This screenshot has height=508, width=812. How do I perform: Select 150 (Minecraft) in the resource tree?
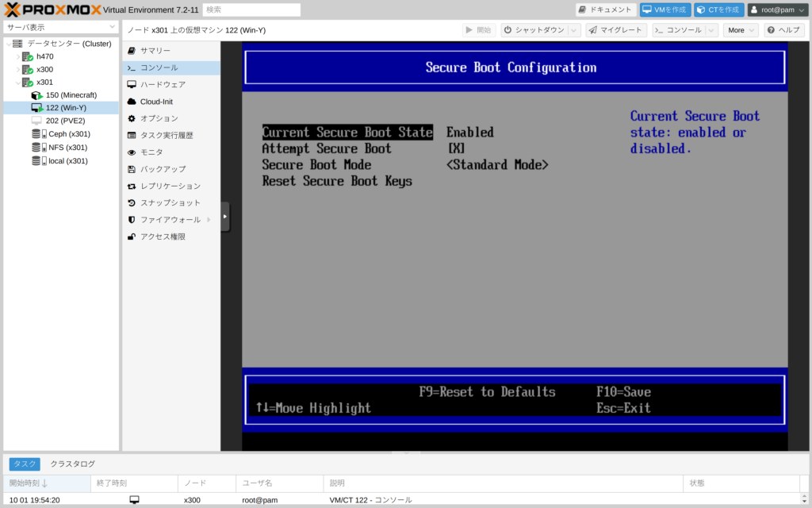pyautogui.click(x=71, y=95)
